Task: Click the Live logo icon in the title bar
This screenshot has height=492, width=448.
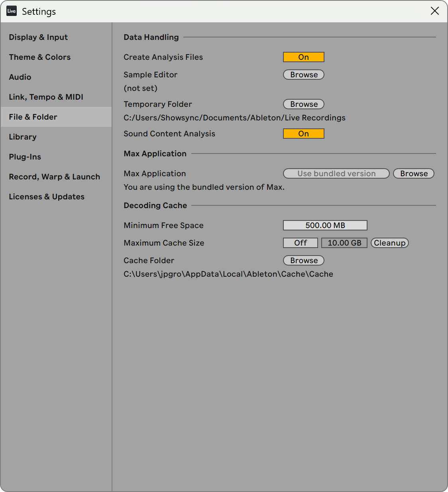Action: (x=12, y=11)
